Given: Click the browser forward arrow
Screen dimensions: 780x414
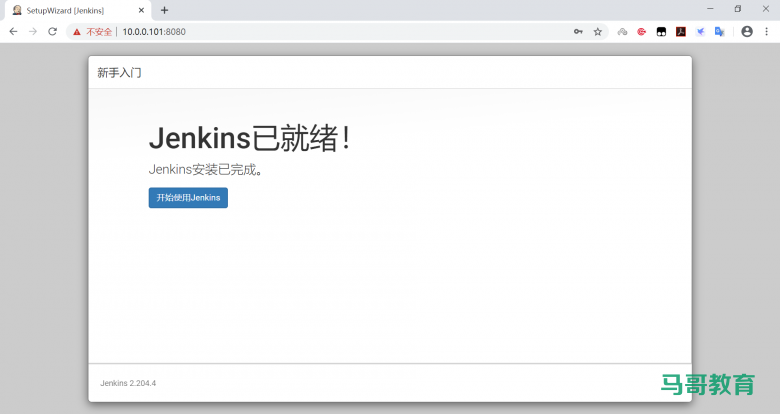Looking at the screenshot, I should click(x=33, y=31).
